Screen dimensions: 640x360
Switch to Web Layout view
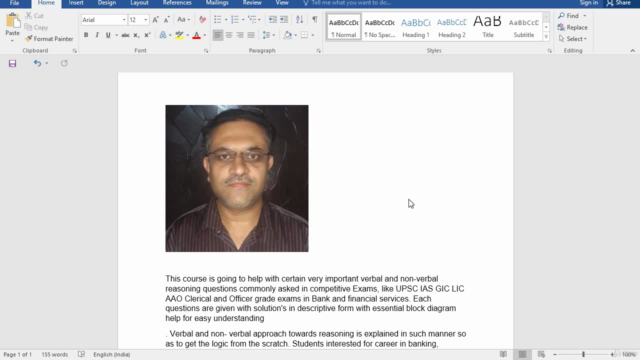(x=541, y=354)
